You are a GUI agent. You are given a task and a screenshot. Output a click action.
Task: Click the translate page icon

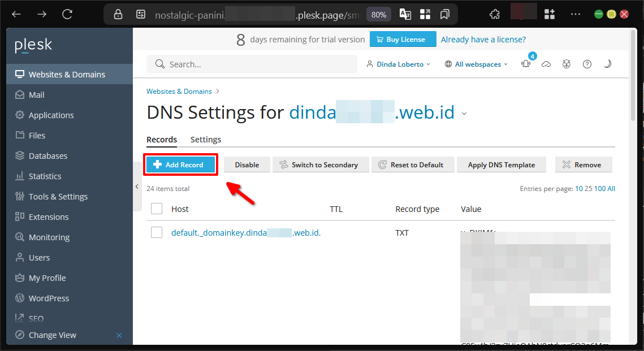[405, 14]
